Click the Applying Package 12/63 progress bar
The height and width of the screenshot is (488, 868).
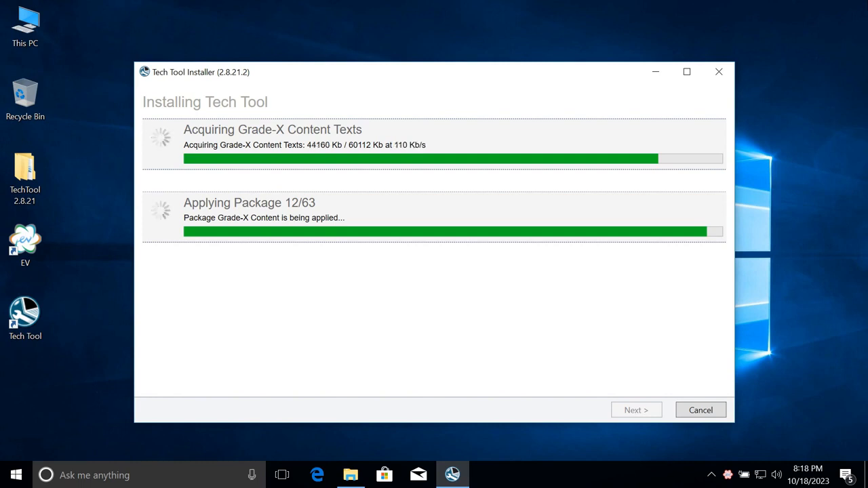coord(452,232)
